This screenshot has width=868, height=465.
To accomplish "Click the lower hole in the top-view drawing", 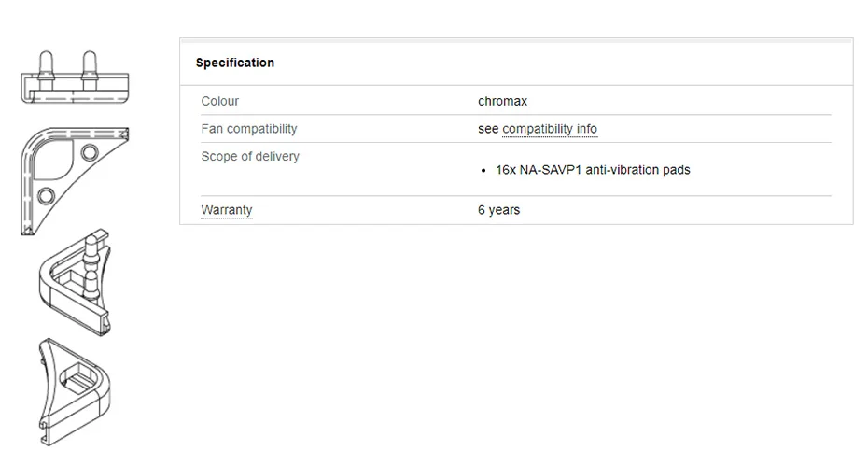I will pyautogui.click(x=45, y=195).
